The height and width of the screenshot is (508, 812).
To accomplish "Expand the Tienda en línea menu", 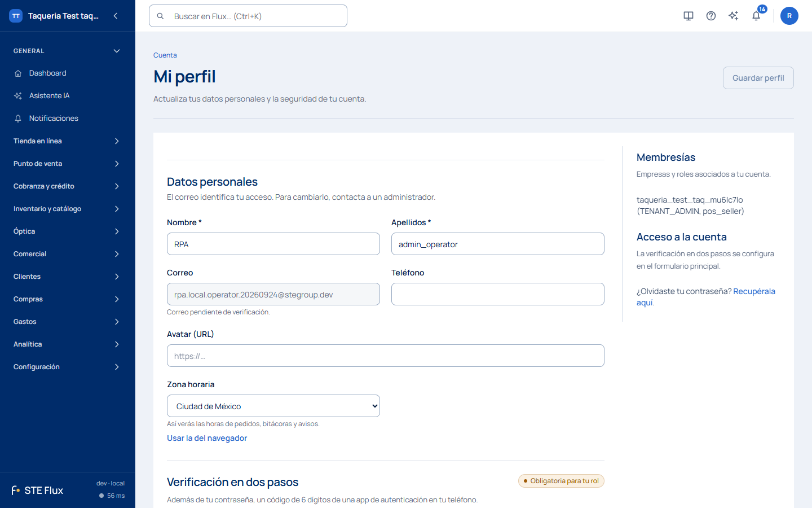I will 68,141.
